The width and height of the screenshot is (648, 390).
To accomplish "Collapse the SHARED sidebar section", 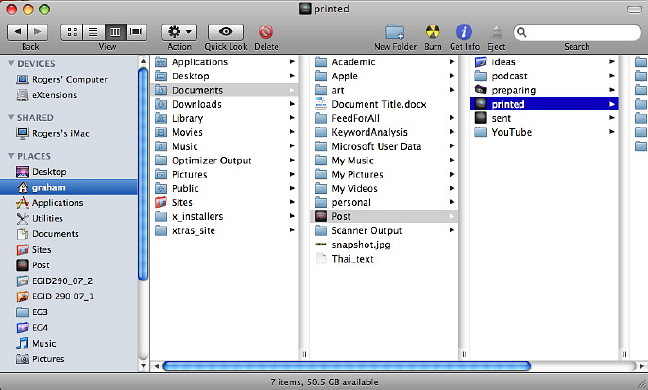I will pos(11,117).
